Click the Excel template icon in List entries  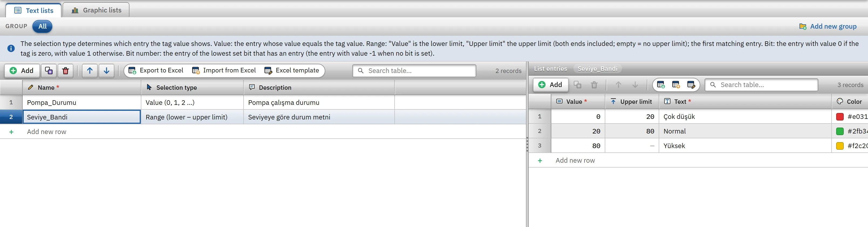pyautogui.click(x=691, y=85)
